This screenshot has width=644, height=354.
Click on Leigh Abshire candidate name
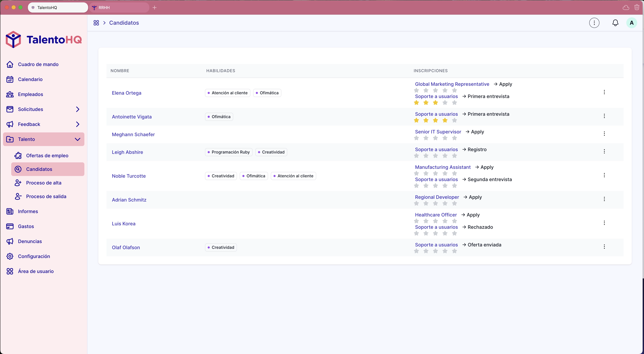[127, 152]
